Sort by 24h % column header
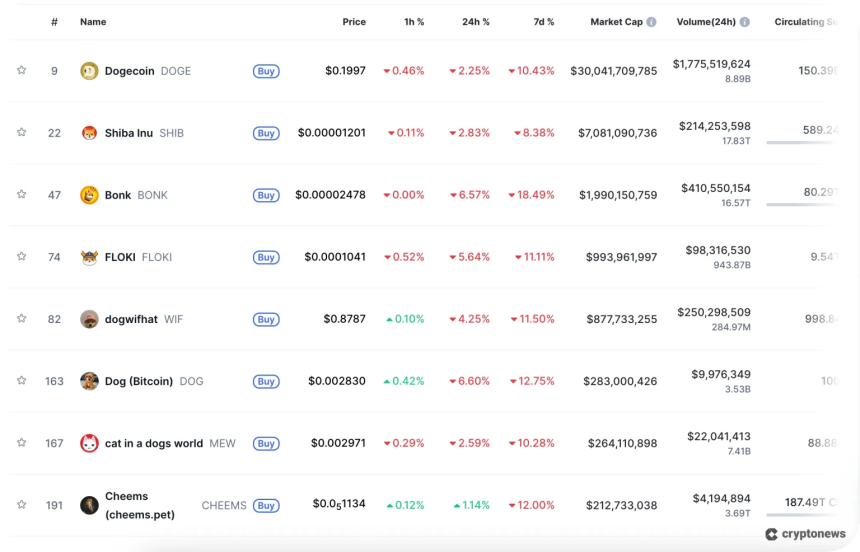This screenshot has height=552, width=860. (475, 22)
